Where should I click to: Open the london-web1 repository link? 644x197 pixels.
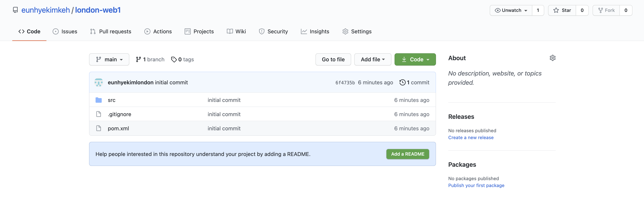pyautogui.click(x=98, y=10)
